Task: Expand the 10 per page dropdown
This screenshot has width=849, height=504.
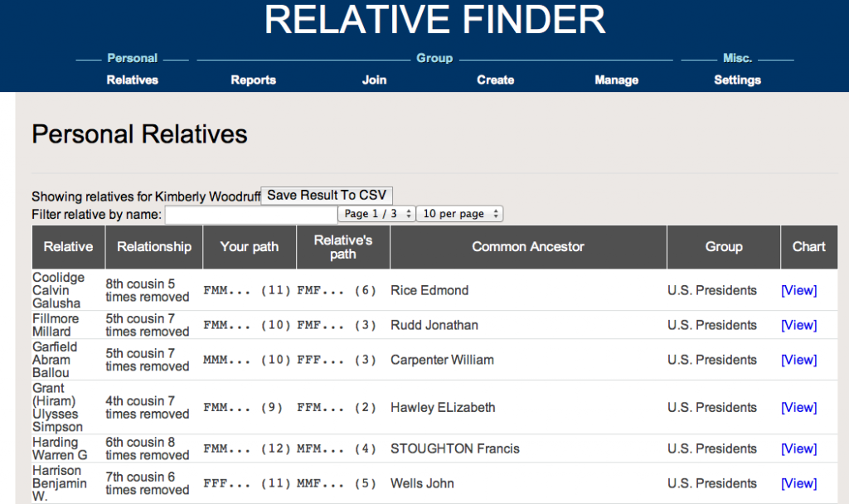Action: point(459,214)
